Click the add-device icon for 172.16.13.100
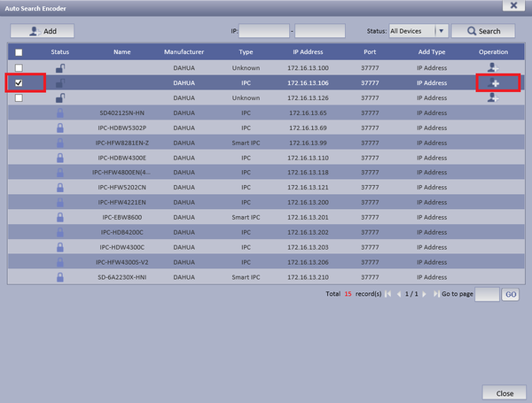 [x=493, y=67]
